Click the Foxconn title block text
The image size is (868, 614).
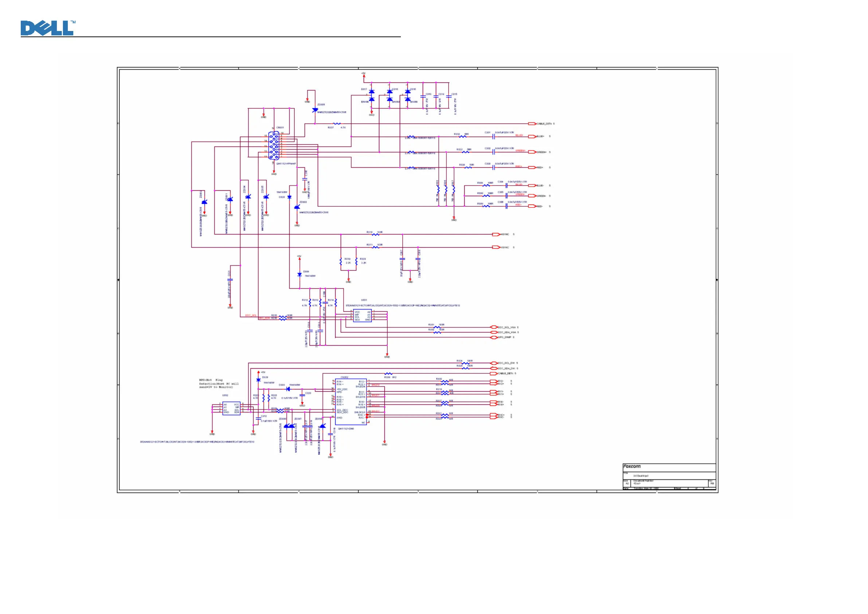[x=632, y=466]
